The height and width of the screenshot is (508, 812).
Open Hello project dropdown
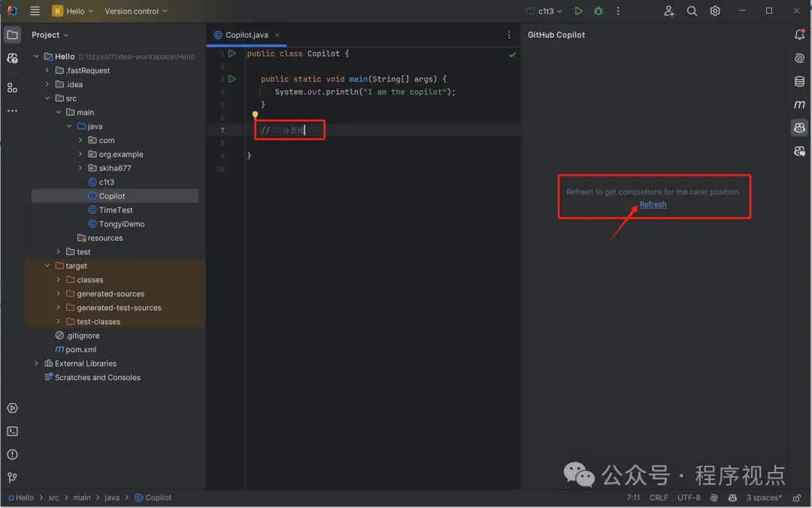(x=73, y=11)
